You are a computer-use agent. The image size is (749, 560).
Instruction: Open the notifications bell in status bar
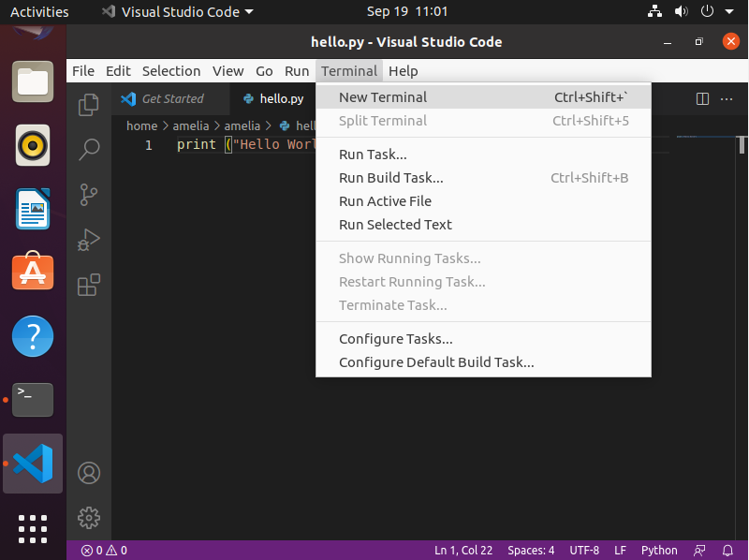click(727, 551)
